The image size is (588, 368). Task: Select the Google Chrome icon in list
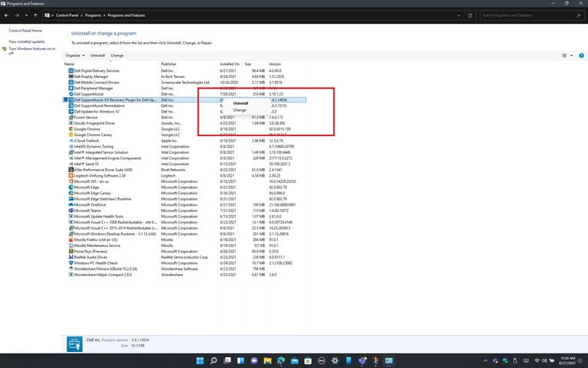pos(71,129)
